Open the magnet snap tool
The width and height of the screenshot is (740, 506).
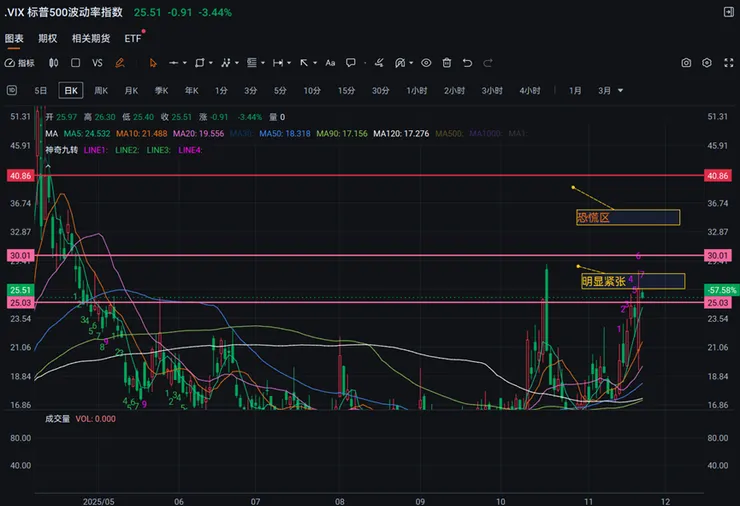400,63
